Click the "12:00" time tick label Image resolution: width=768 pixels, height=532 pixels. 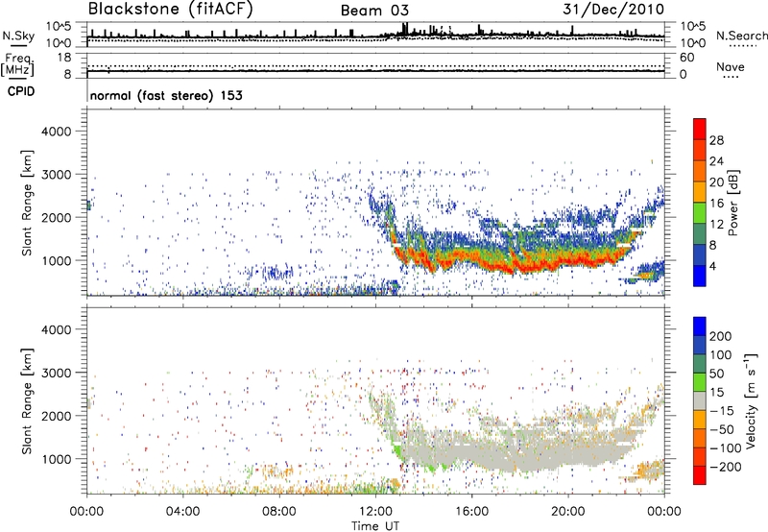375,512
